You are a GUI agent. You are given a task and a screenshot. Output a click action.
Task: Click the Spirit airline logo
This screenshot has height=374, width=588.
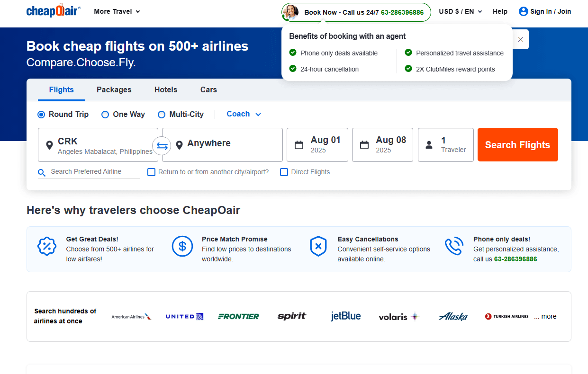click(x=292, y=316)
